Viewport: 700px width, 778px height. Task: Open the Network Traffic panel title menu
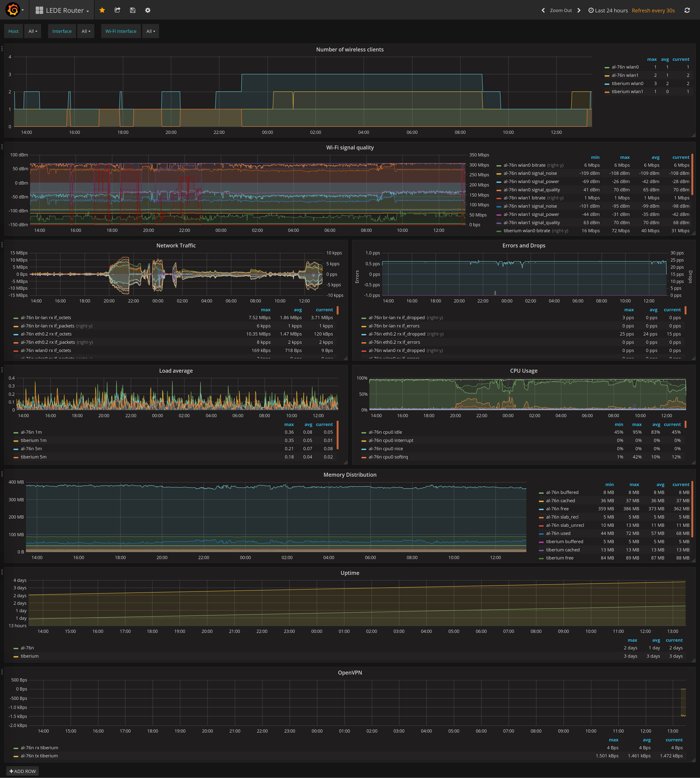coord(176,245)
